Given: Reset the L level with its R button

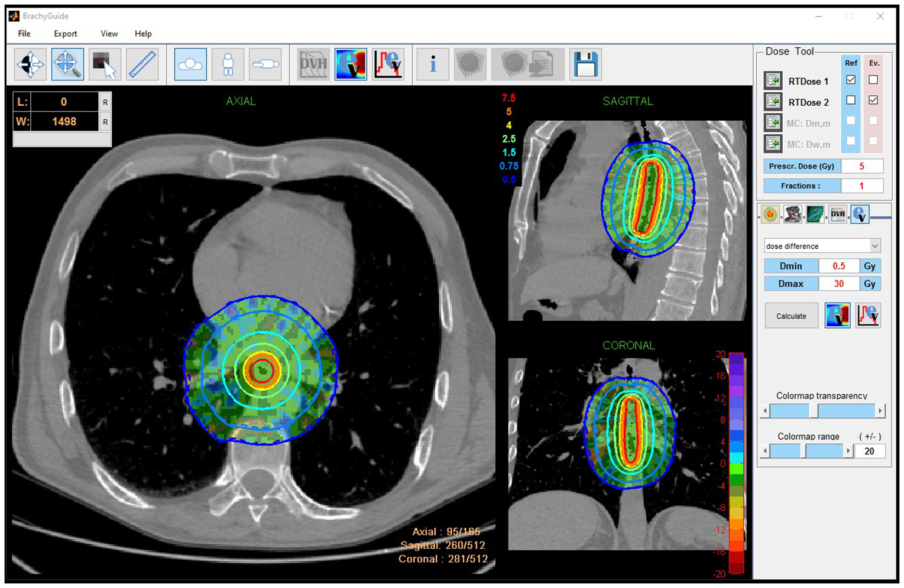Looking at the screenshot, I should click(105, 102).
